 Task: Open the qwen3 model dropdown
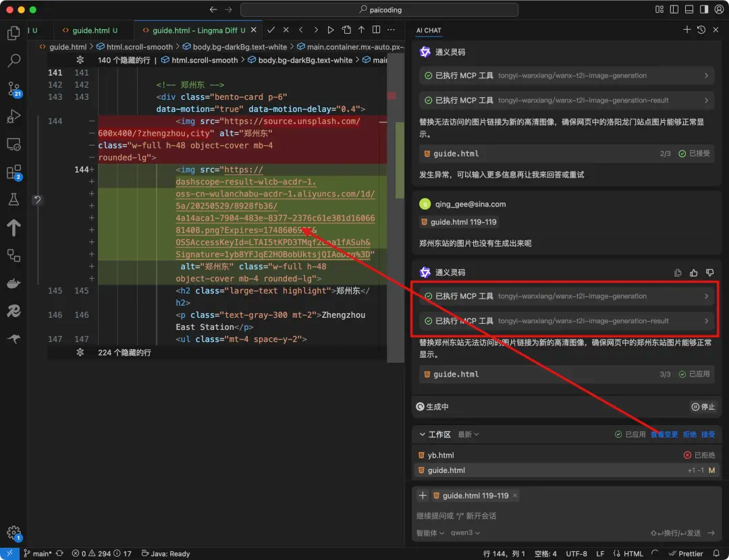click(x=465, y=533)
